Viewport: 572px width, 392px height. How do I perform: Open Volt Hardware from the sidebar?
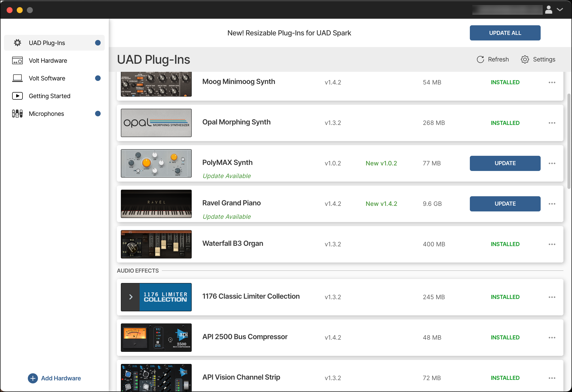tap(17, 60)
